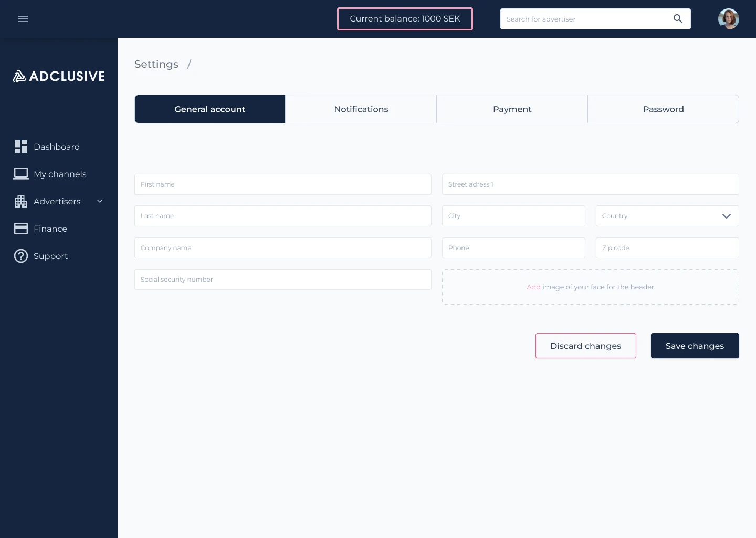Click the Finance card icon
Viewport: 756px width, 538px height.
pos(21,229)
